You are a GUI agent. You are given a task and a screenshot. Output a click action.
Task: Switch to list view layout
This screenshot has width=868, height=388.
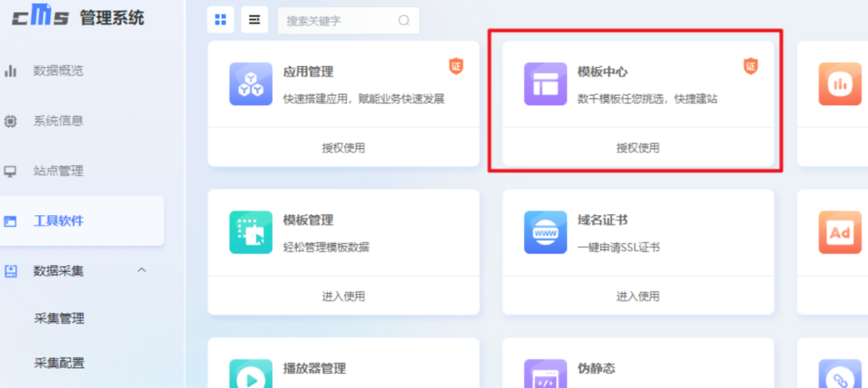point(254,19)
